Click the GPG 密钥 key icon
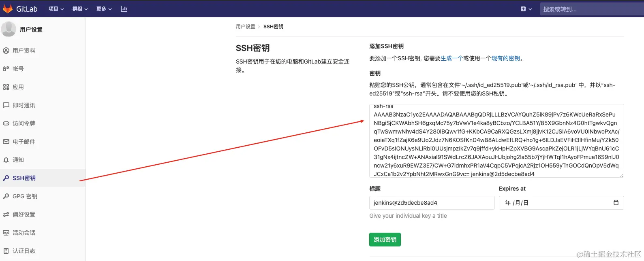Viewport: 644px width, 261px height. [x=6, y=196]
